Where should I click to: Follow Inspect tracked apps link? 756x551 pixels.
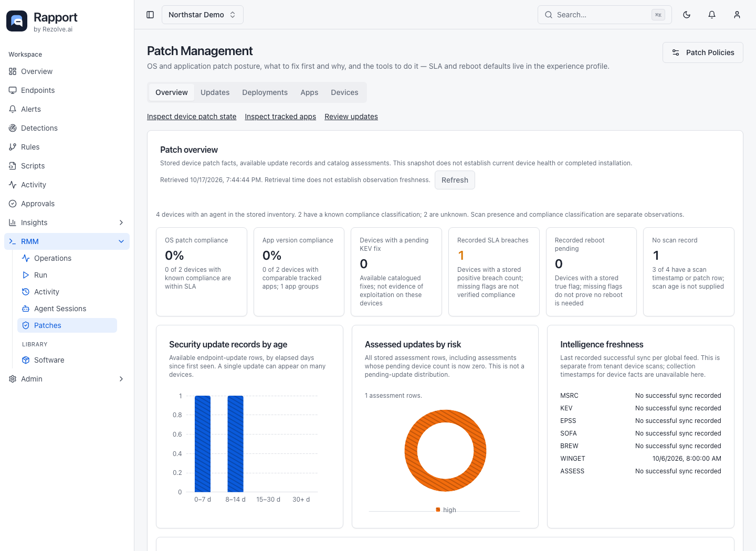click(280, 116)
